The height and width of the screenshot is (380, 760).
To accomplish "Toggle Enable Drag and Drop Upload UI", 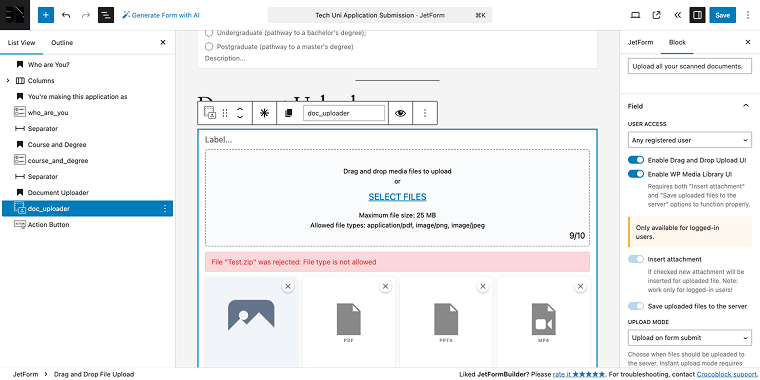I will 636,160.
